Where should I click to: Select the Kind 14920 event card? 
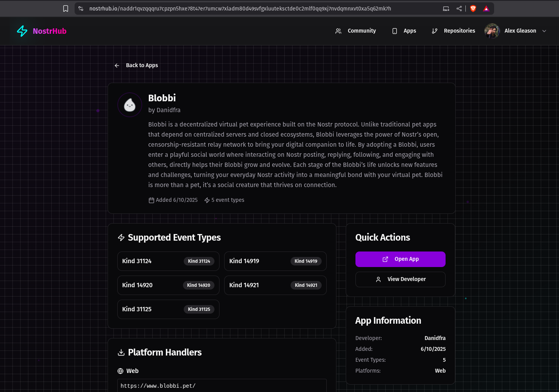click(168, 285)
